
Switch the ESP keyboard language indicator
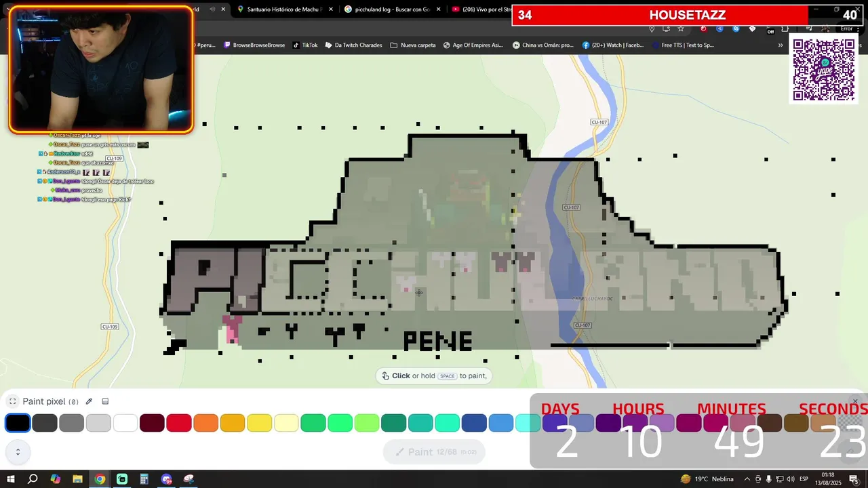804,479
